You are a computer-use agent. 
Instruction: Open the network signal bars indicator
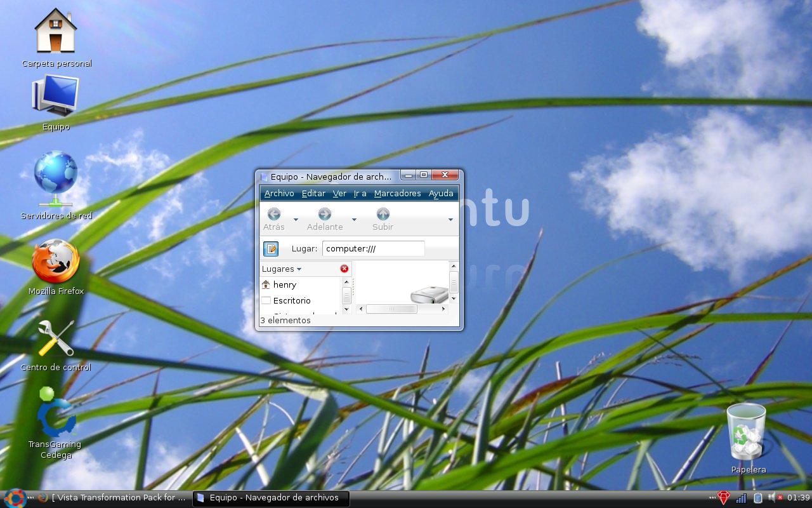741,498
